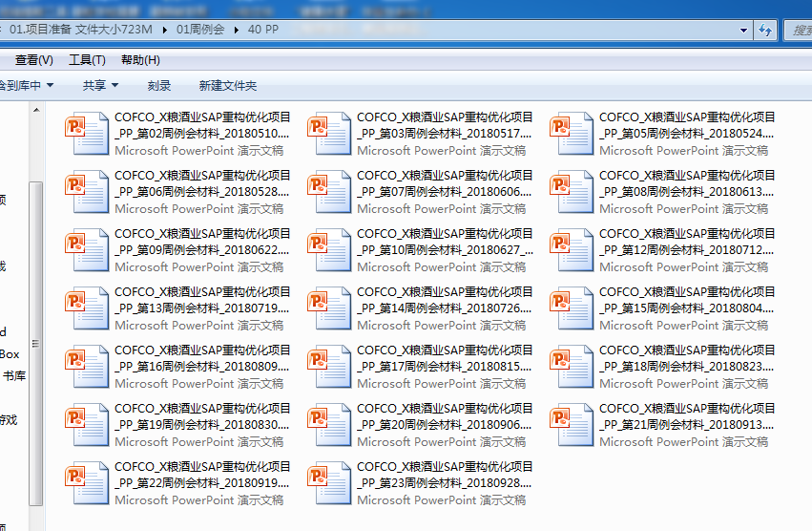Screen dimensions: 812x531
Task: Select PowerPoint icon of 第18周例会材料_20180823 file
Action: (x=572, y=367)
